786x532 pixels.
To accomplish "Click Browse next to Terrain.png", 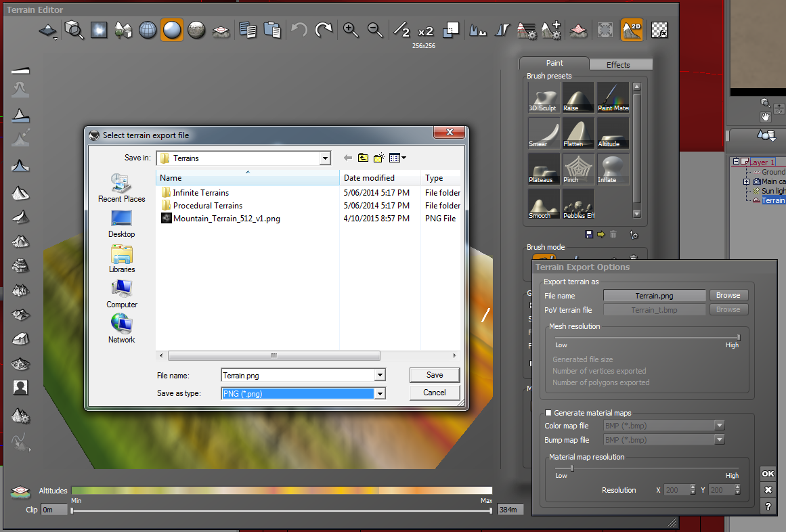I will 728,295.
